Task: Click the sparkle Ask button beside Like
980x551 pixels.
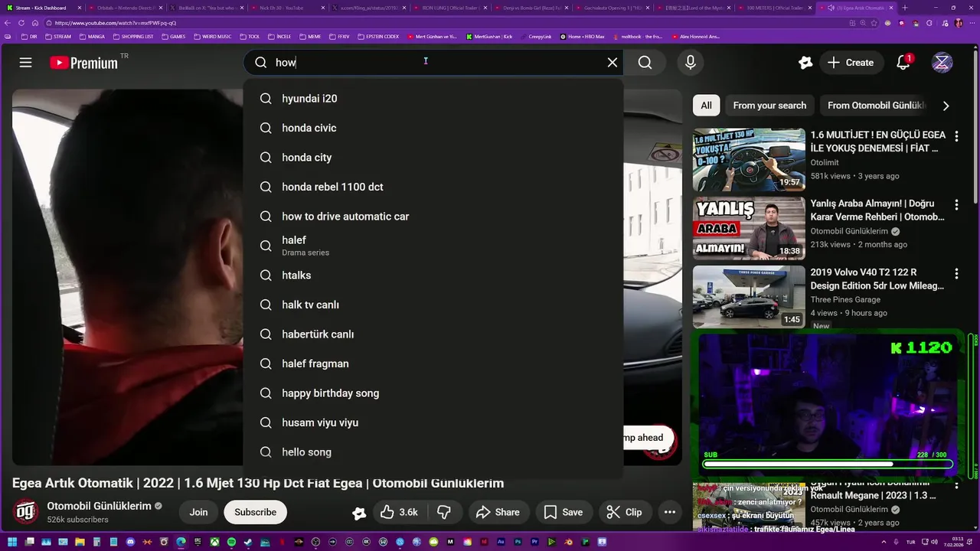Action: [x=358, y=513]
